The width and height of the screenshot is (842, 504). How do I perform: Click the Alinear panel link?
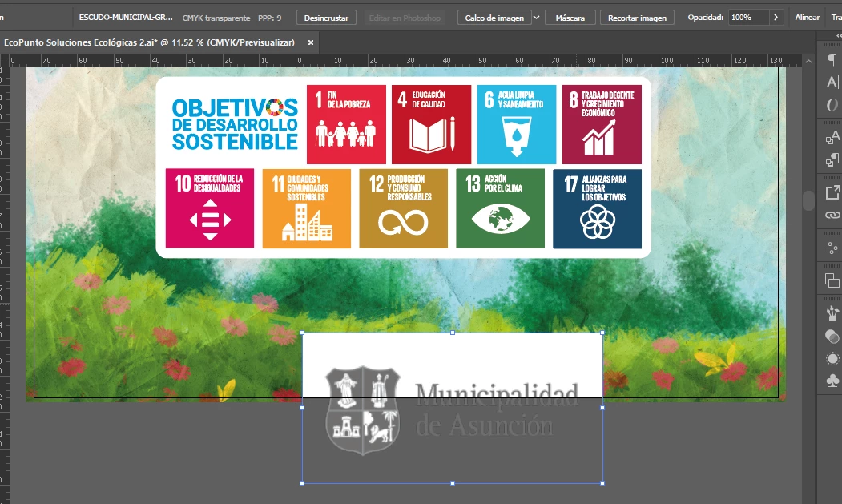click(807, 18)
